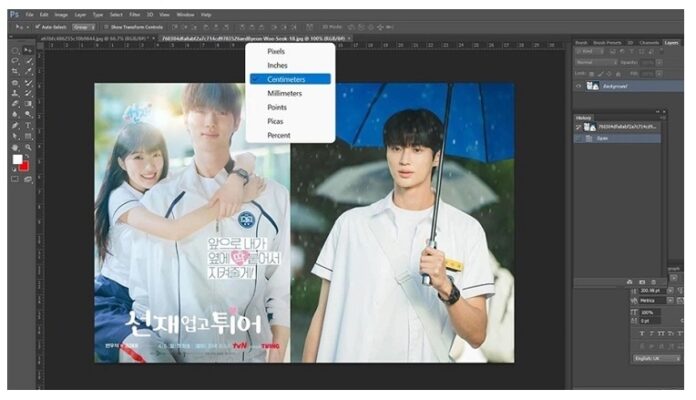
Task: Open the Normal blend mode dropdown
Action: point(597,61)
